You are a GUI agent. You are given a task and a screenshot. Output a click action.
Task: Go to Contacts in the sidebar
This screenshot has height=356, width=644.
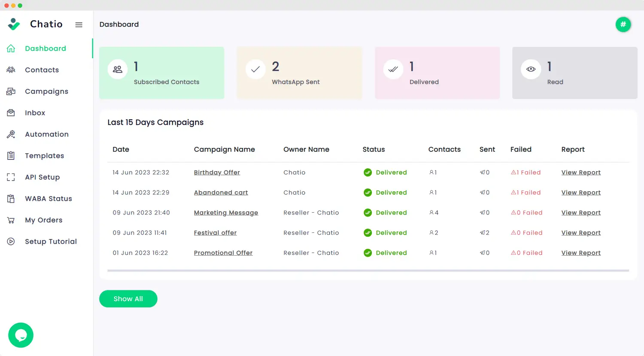(x=42, y=70)
